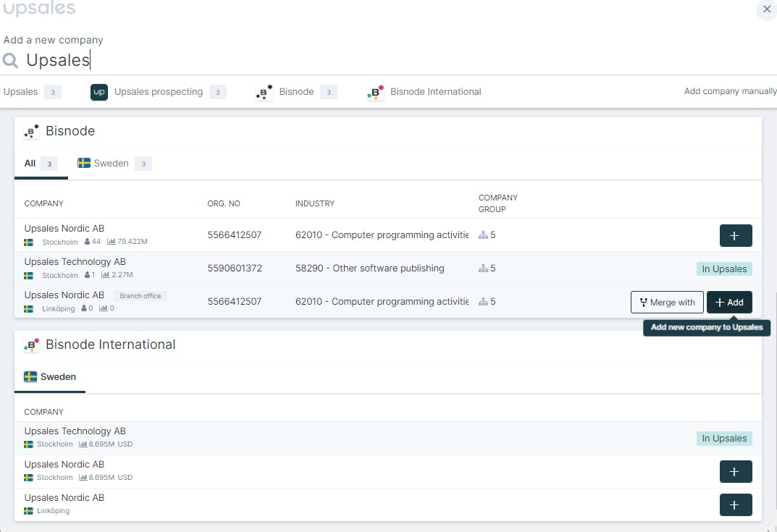
Task: Select the Upsales source tab
Action: (32, 92)
